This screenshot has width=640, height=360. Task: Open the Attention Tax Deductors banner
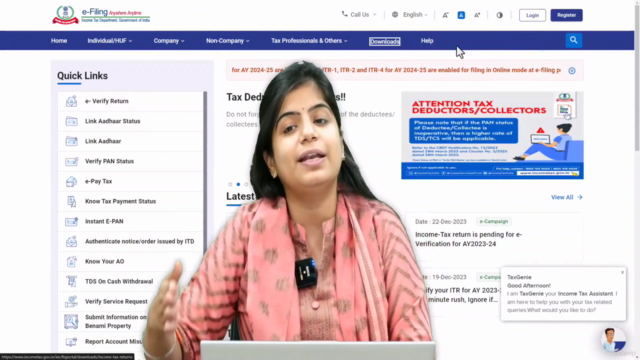492,135
